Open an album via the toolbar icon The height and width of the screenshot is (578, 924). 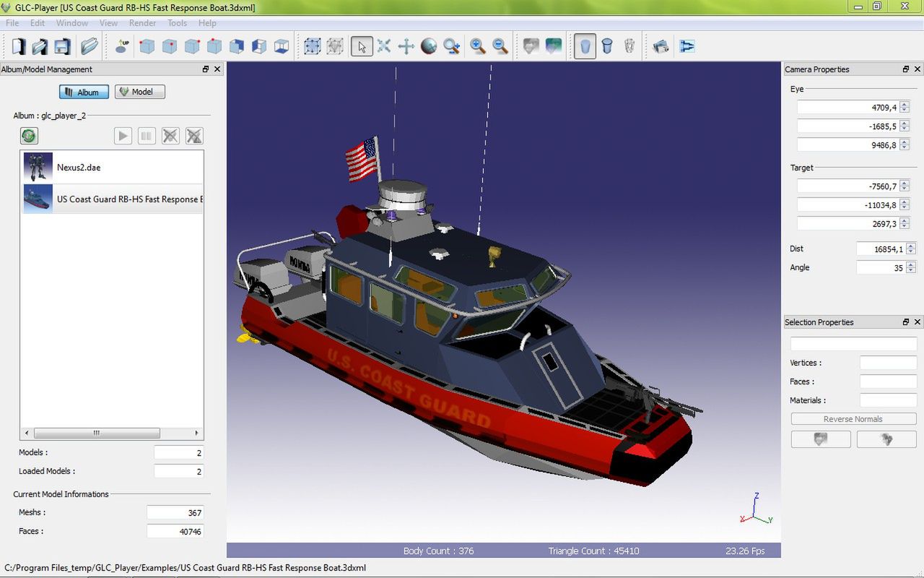pos(40,47)
